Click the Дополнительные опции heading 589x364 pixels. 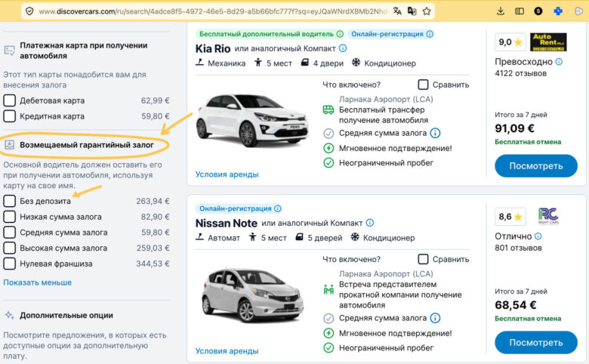tap(66, 316)
